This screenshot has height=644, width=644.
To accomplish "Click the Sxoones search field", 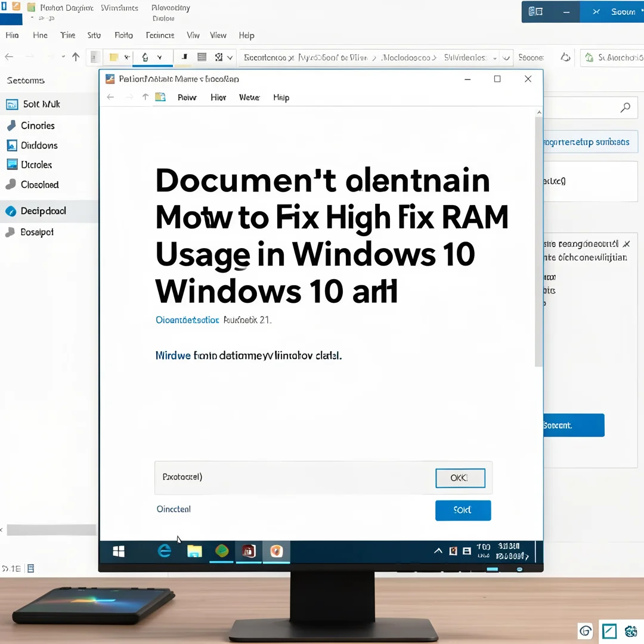I will click(531, 57).
